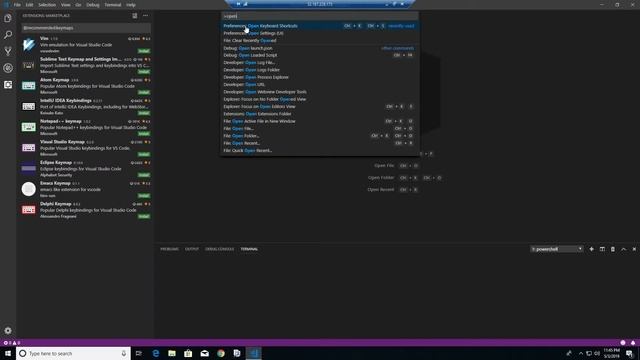Choose Preferences: Open Keyboard Shortcuts command

point(320,26)
